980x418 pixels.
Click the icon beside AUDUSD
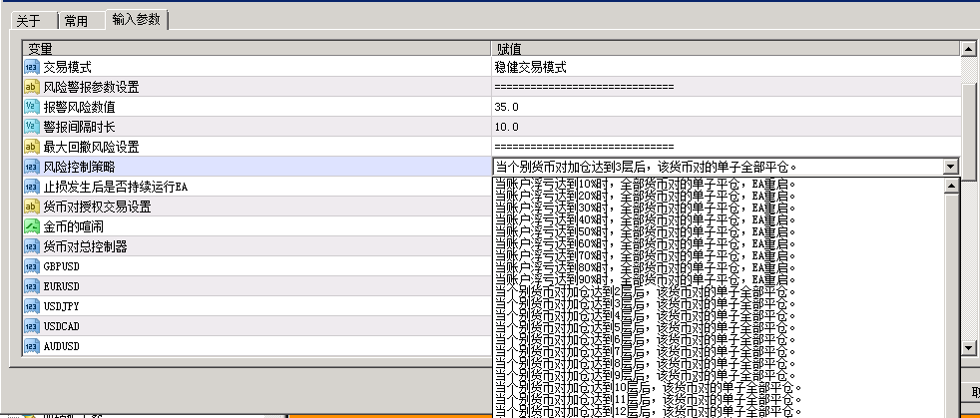click(32, 347)
